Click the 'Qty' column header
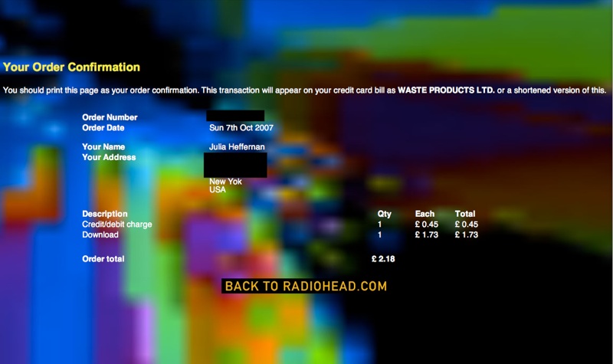Image resolution: width=613 pixels, height=364 pixels. [x=385, y=214]
